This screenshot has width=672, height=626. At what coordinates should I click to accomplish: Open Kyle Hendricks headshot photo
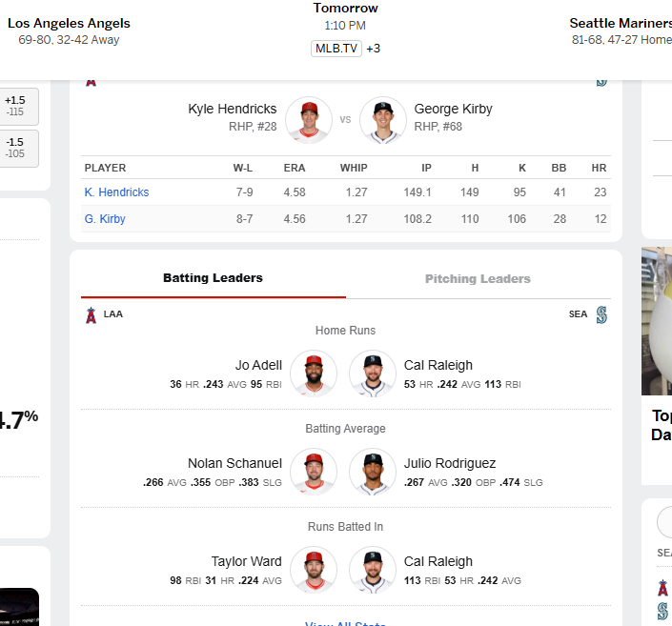[x=309, y=120]
